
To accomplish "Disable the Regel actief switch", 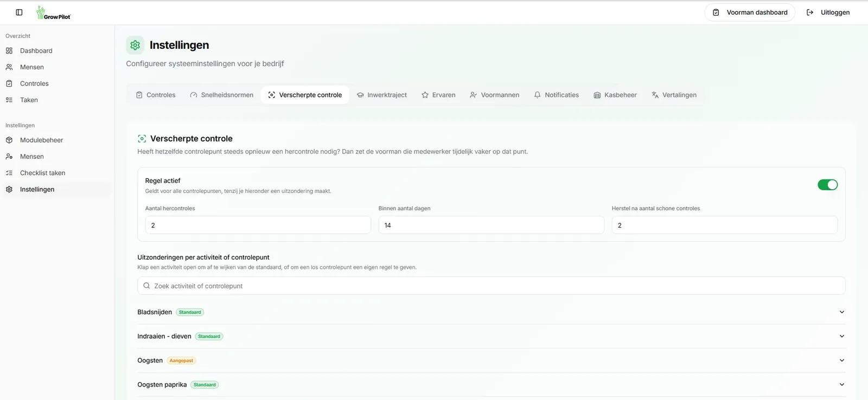I will pyautogui.click(x=828, y=185).
